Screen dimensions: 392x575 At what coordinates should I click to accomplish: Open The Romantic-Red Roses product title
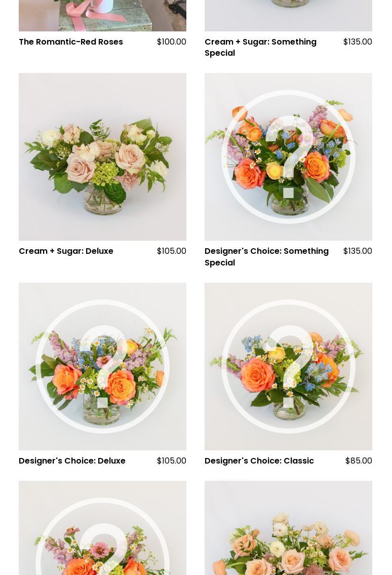(71, 42)
